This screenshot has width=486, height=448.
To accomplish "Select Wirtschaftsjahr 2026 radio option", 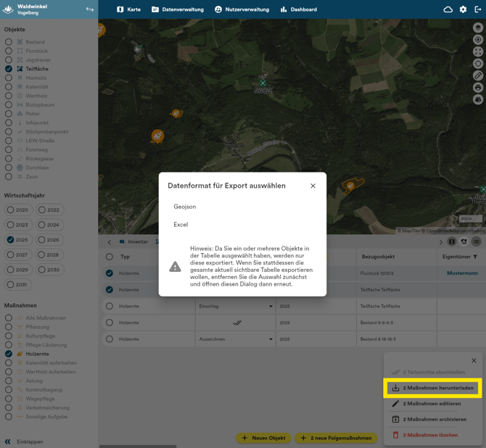I will point(42,240).
